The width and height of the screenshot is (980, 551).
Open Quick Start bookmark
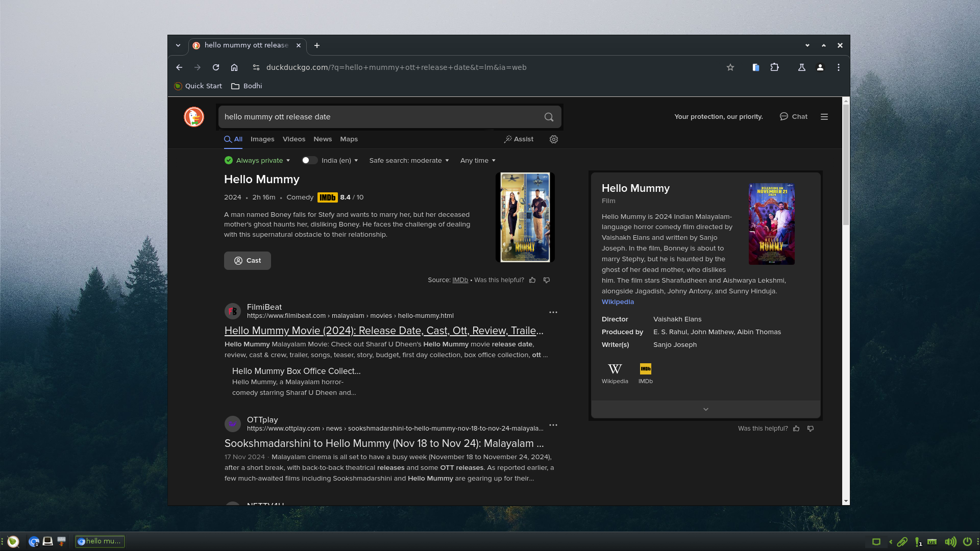click(198, 86)
